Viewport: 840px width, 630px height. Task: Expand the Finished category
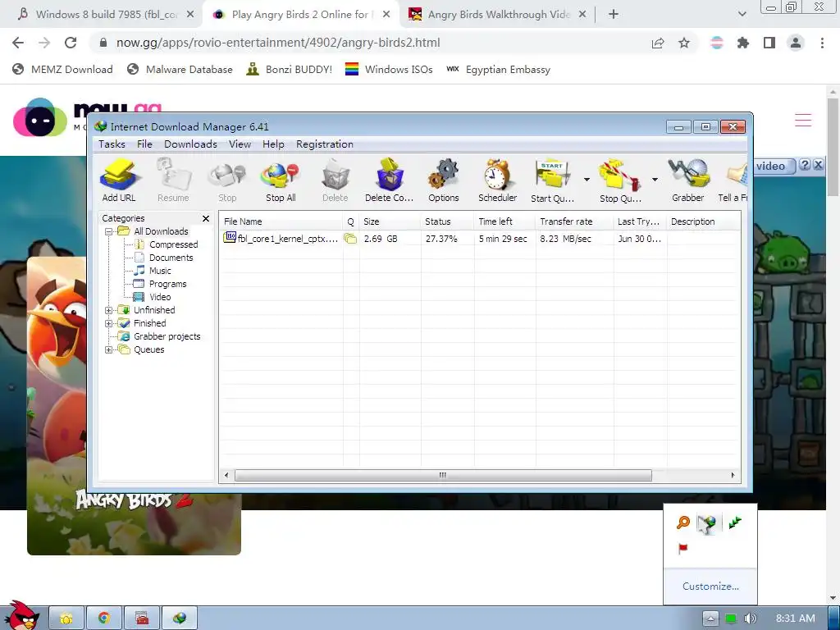point(109,323)
